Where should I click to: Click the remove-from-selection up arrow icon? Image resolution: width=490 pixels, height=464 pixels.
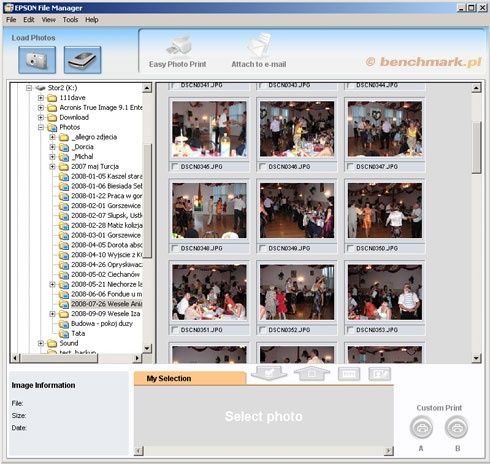[x=312, y=373]
